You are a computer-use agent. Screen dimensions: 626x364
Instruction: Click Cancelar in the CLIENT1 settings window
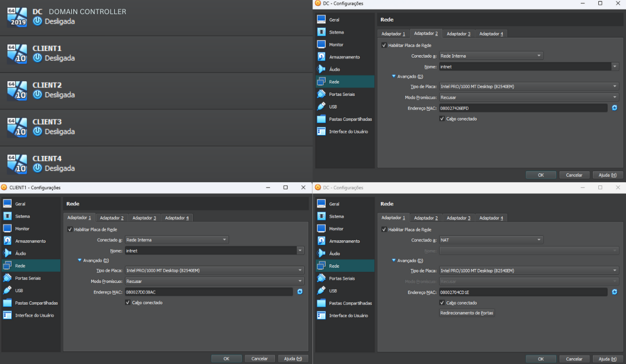(x=260, y=359)
